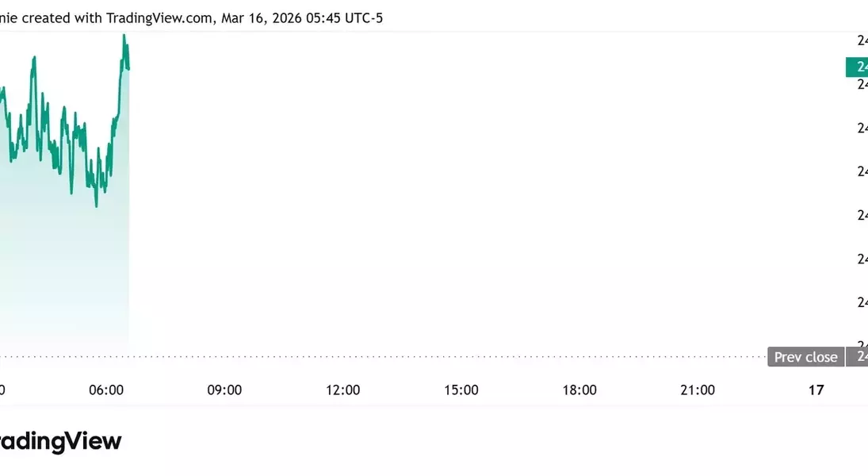
Task: Select the Prev close label
Action: [805, 357]
